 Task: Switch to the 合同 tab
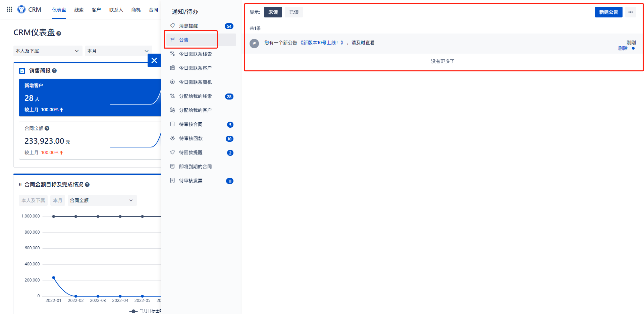click(x=153, y=10)
